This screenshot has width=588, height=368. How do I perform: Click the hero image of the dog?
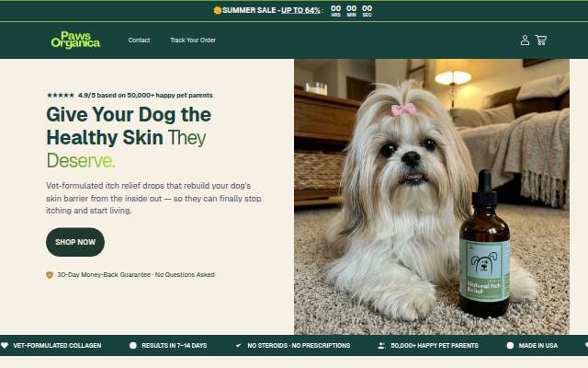432,197
